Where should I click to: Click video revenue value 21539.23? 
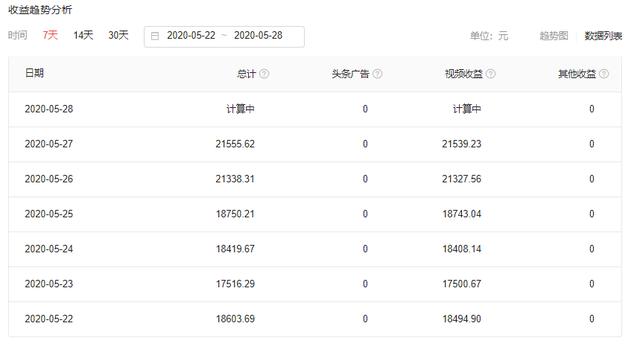tap(462, 144)
